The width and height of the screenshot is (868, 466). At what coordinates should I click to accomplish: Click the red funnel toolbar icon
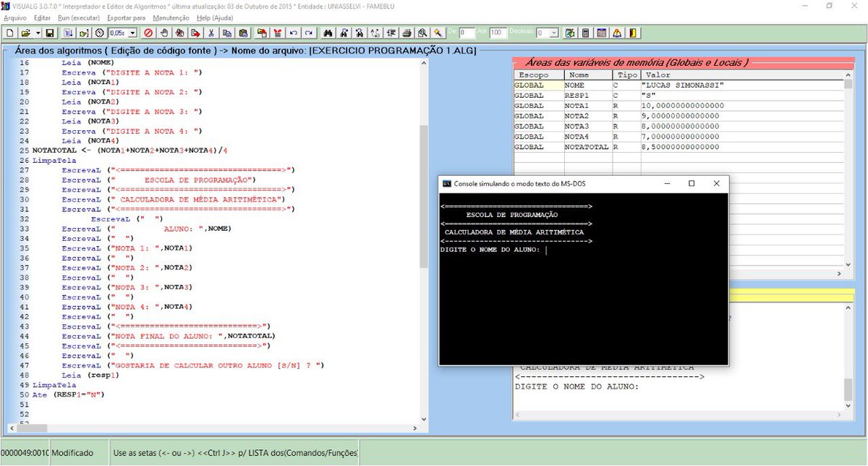click(x=277, y=33)
